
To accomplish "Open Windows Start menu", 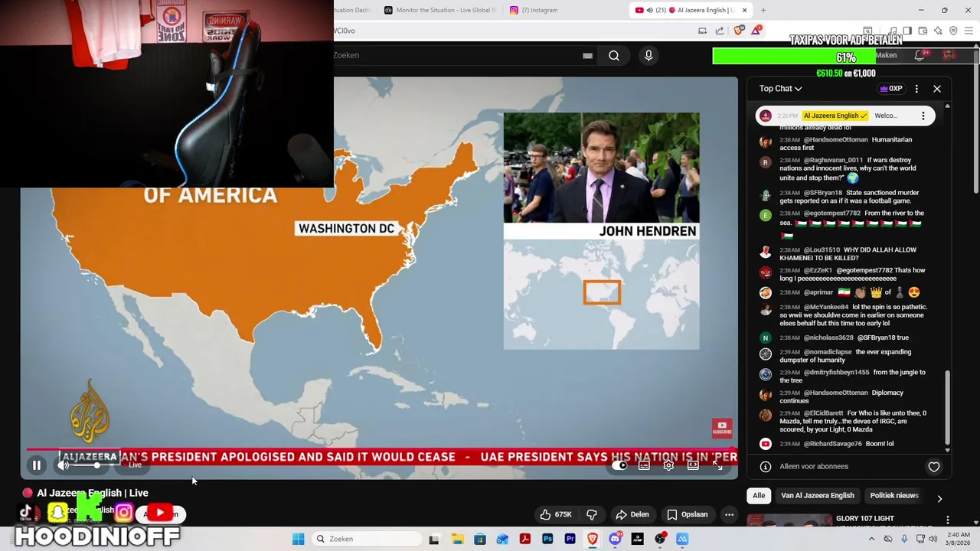I will click(298, 539).
